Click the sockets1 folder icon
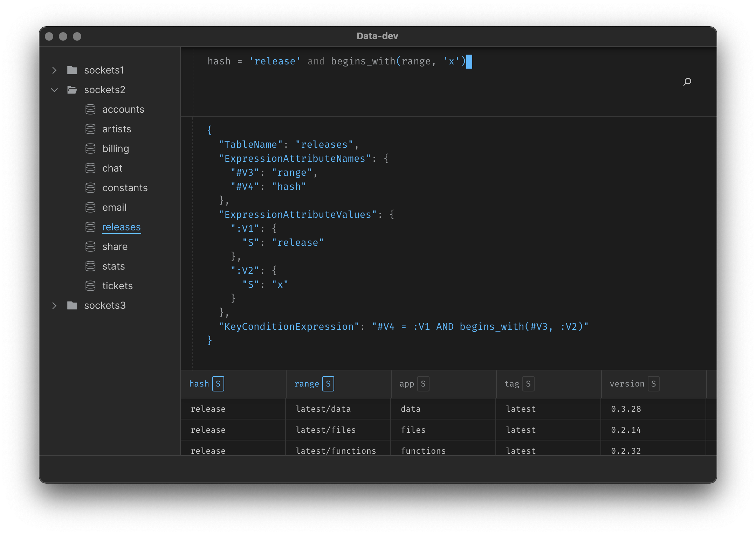 72,70
